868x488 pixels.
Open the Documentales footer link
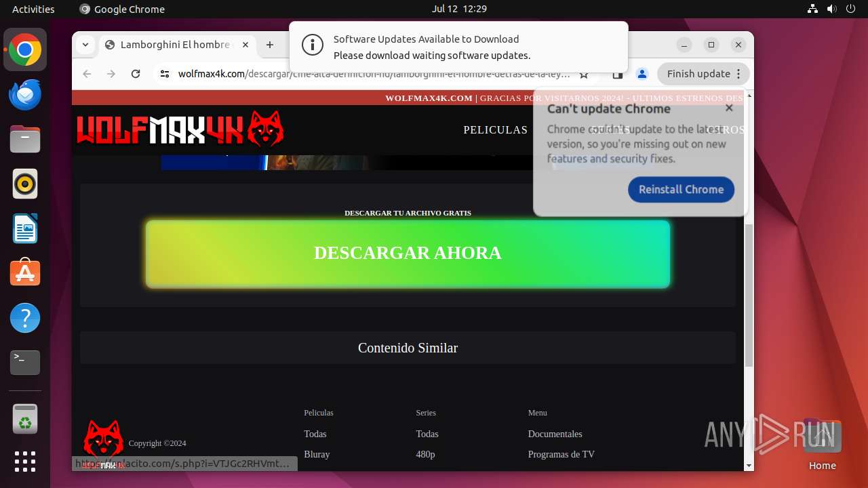pyautogui.click(x=555, y=434)
